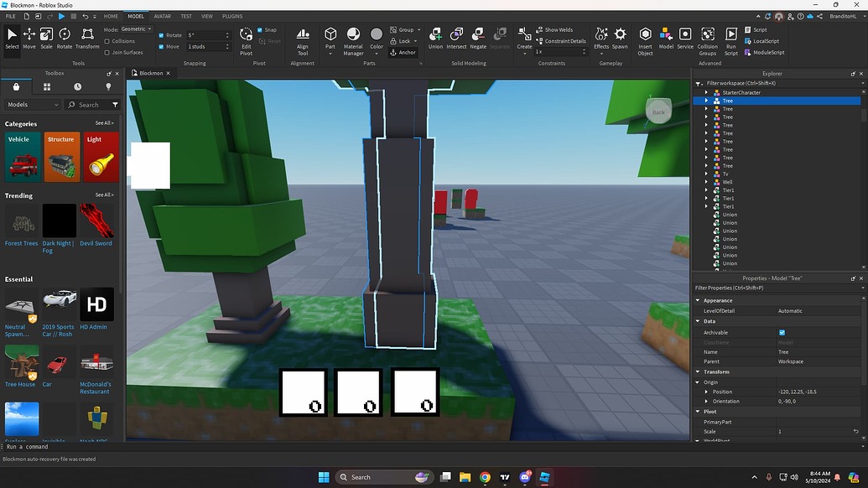Expand the Position property
868x488 pixels.
pos(706,392)
